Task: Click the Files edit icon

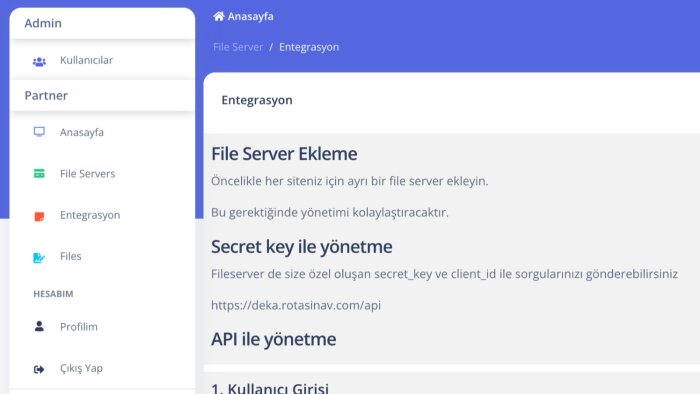Action: click(x=39, y=257)
